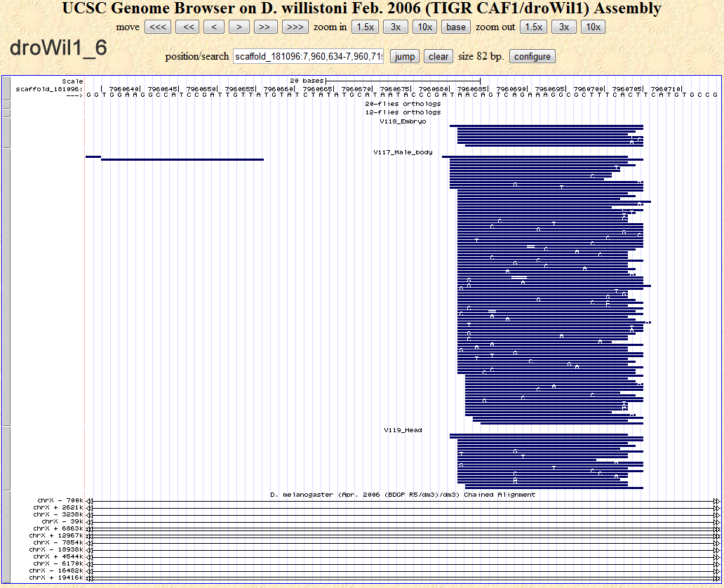724x588 pixels.
Task: Clear the position search box
Action: click(x=438, y=57)
